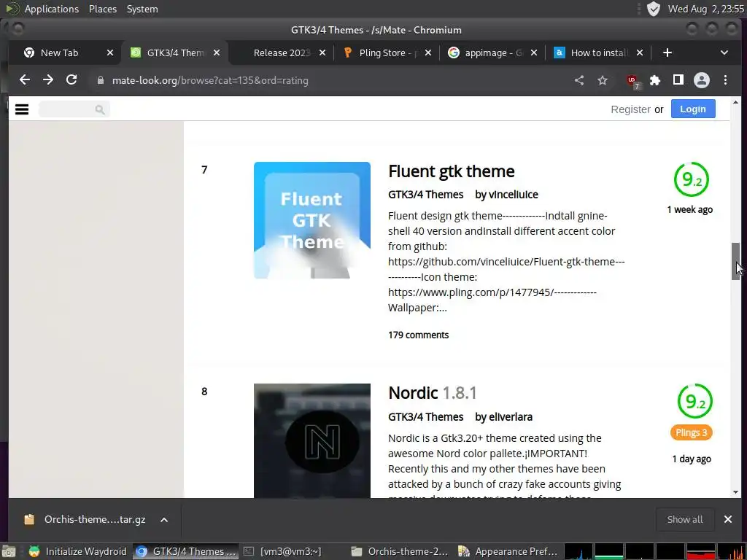Click the scrollbar down arrow

point(735,492)
